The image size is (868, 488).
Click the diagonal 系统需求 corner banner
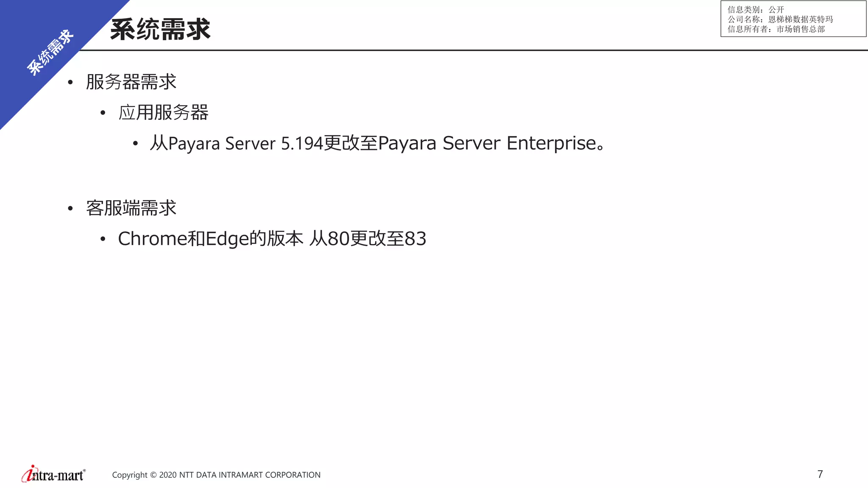50,53
